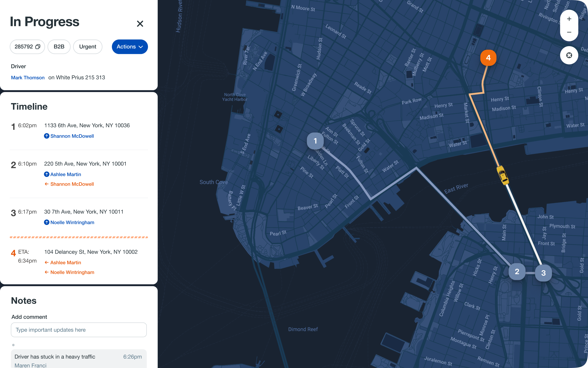Click Noelle Wintringham drop-off at stop 4
The width and height of the screenshot is (588, 368).
pyautogui.click(x=72, y=272)
